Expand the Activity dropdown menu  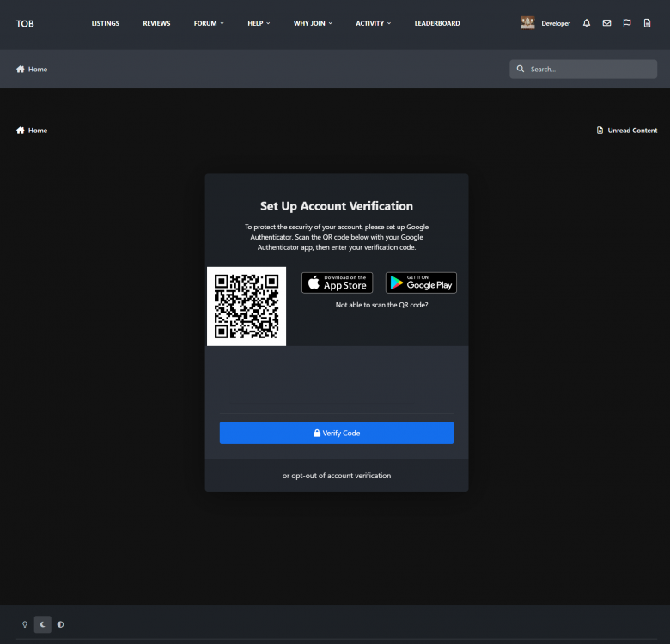coord(373,23)
